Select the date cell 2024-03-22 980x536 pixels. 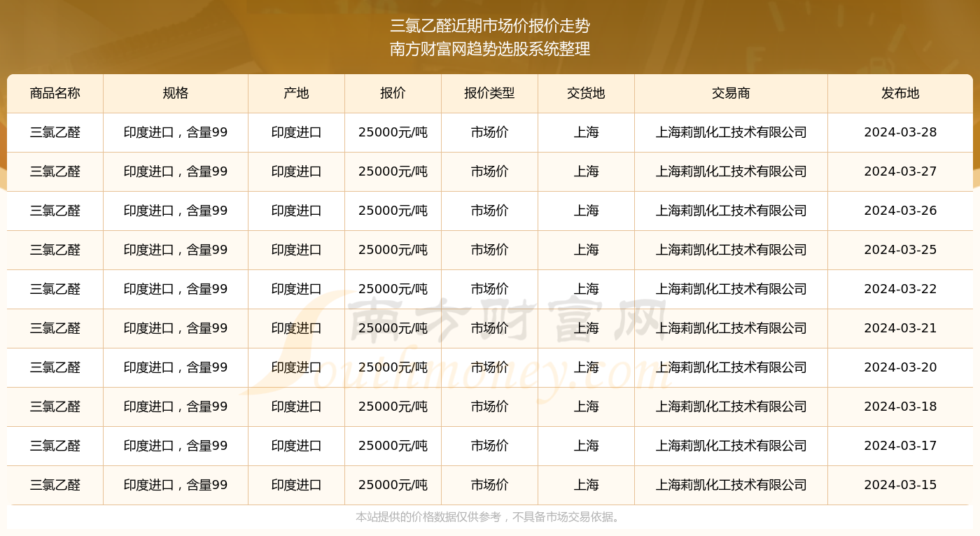click(900, 289)
